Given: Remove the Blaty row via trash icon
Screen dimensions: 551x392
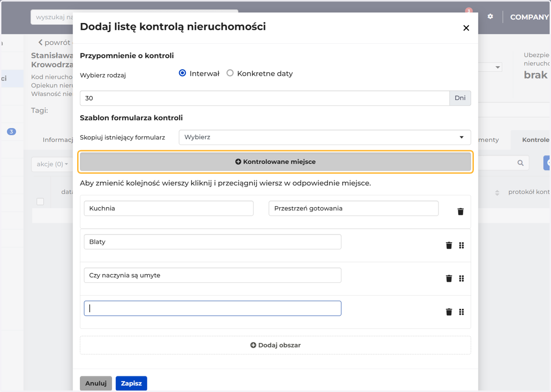Looking at the screenshot, I should [x=449, y=245].
